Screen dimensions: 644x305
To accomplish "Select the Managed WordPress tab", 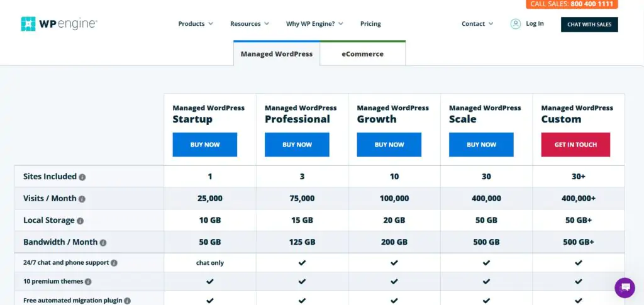I will [x=277, y=53].
